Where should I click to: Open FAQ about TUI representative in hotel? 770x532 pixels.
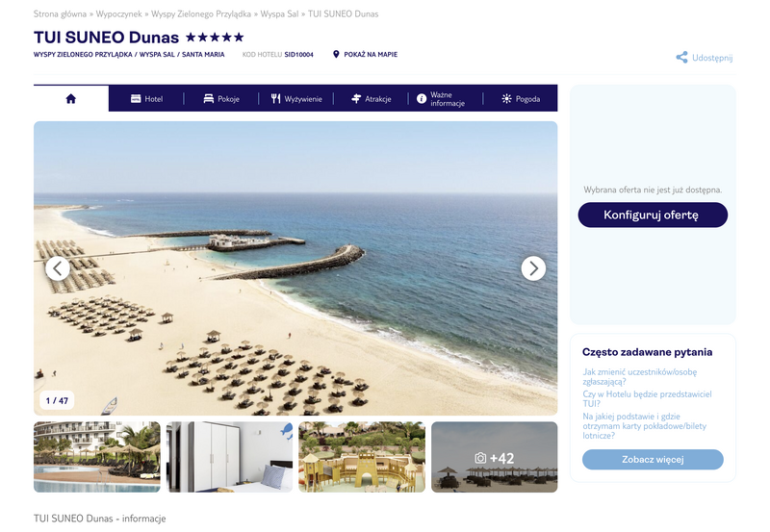point(647,398)
